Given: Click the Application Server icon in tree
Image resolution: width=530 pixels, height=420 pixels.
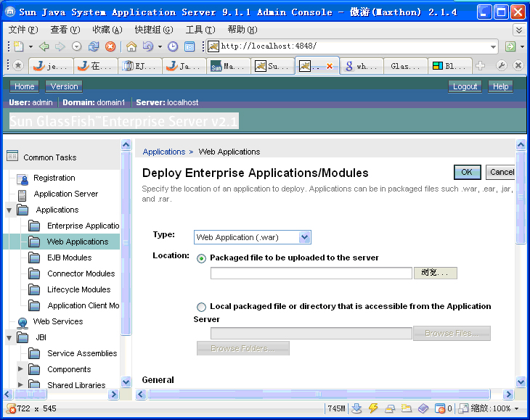Looking at the screenshot, I should click(x=23, y=194).
